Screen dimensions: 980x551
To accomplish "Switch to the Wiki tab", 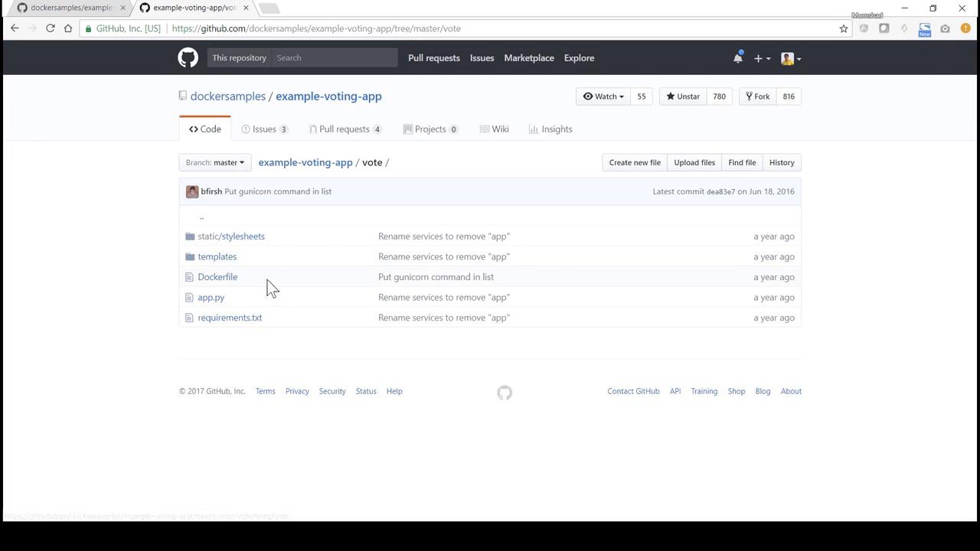I will tap(495, 129).
